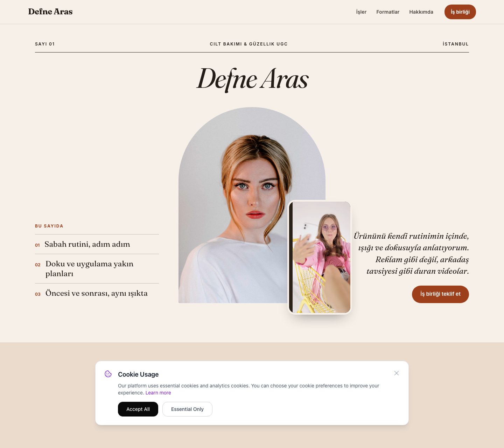
Task: Click the İSTANBUL label
Action: (x=456, y=44)
